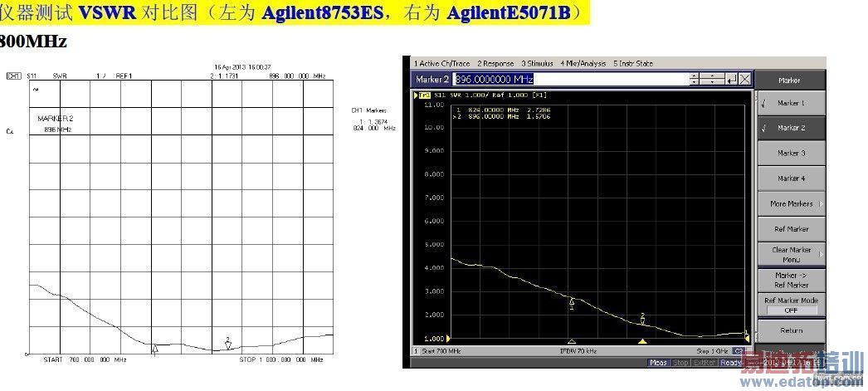
Task: Click the Return softkey
Action: tap(791, 330)
